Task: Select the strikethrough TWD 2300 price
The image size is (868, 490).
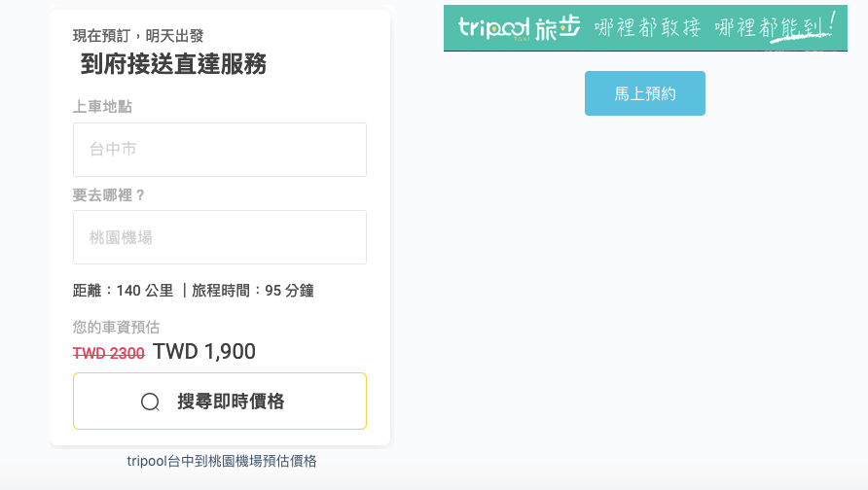Action: click(109, 353)
